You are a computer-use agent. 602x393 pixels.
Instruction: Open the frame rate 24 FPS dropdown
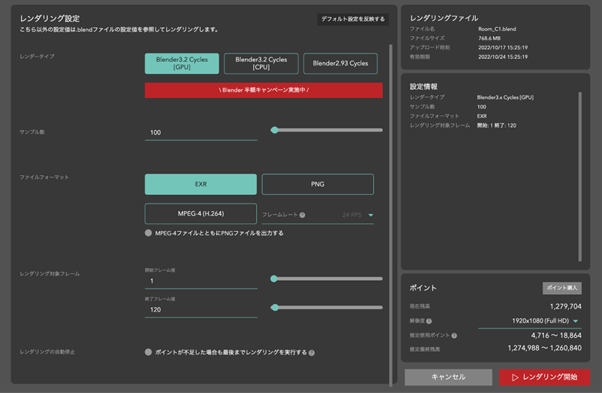tap(318, 215)
